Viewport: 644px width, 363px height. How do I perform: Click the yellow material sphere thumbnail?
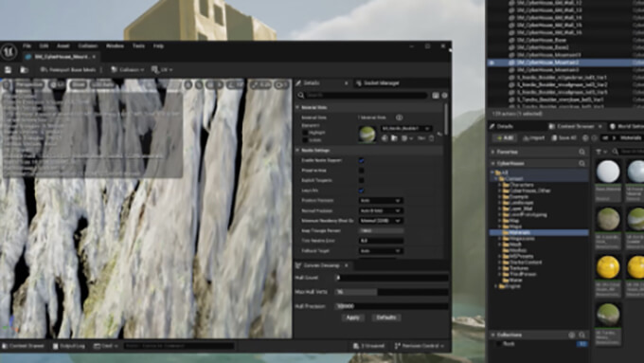(x=608, y=267)
